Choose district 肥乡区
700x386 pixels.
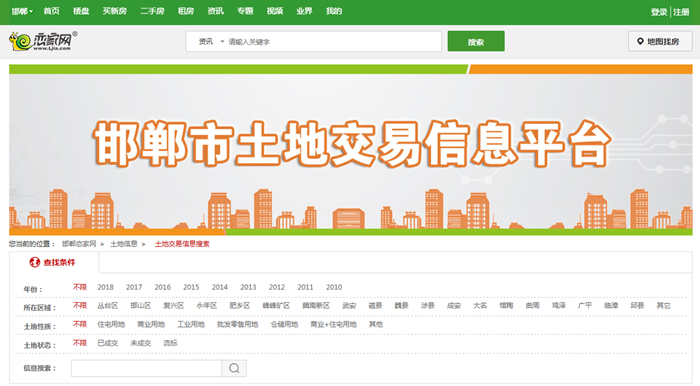pyautogui.click(x=240, y=306)
